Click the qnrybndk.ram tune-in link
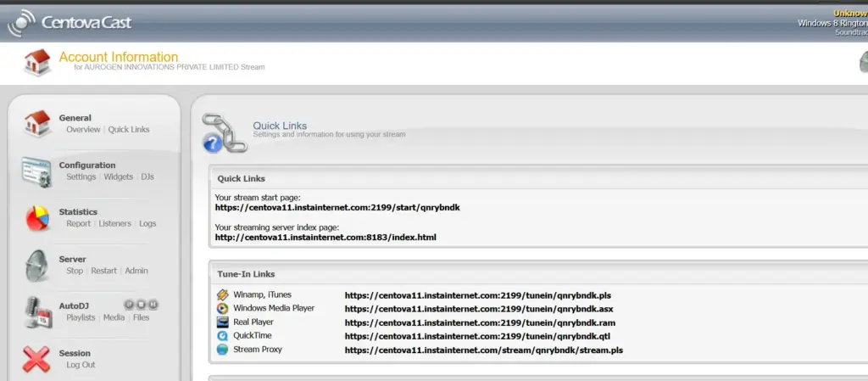This screenshot has height=381, width=868. click(x=480, y=322)
